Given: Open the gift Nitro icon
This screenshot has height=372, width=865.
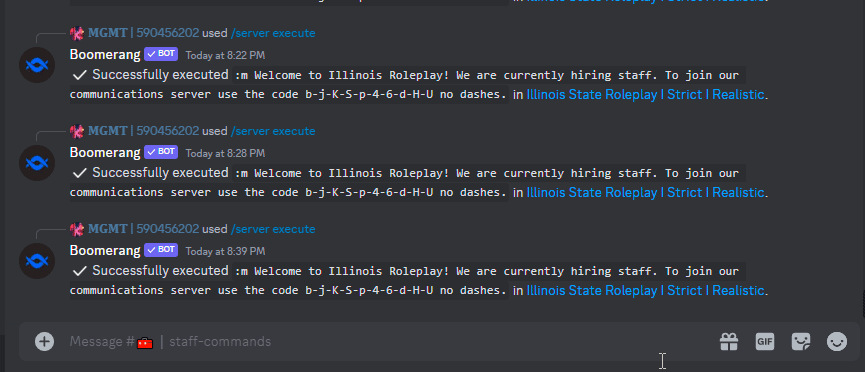Looking at the screenshot, I should (729, 342).
